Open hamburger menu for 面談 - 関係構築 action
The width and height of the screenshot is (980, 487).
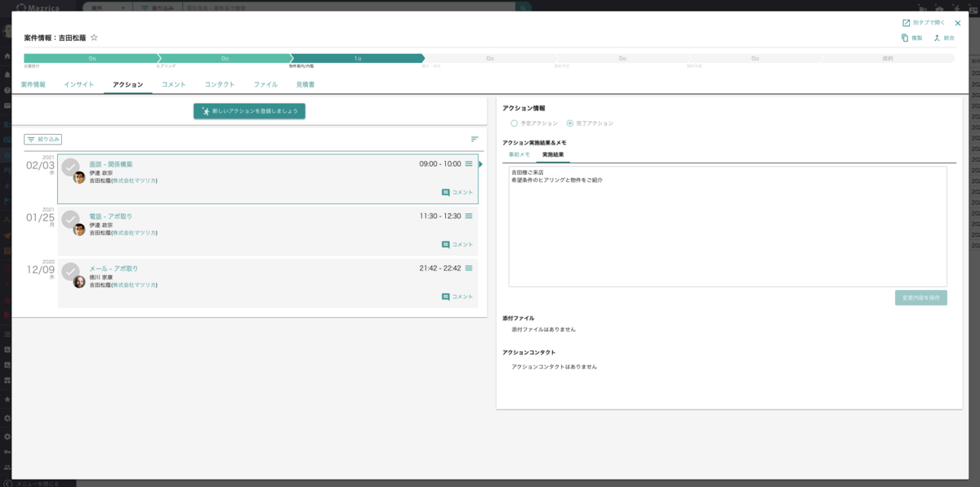coord(469,164)
